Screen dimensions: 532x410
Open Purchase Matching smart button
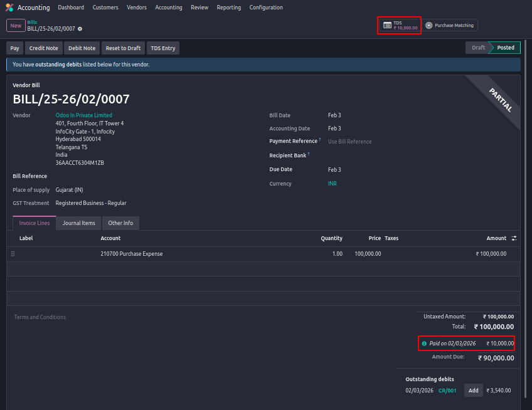click(x=450, y=25)
